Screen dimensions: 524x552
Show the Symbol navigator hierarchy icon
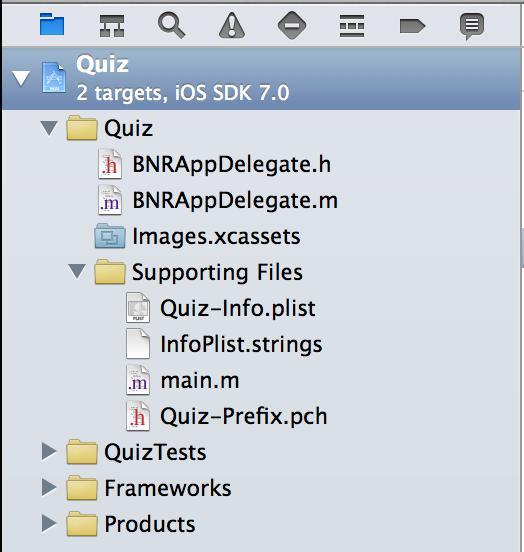coord(112,25)
